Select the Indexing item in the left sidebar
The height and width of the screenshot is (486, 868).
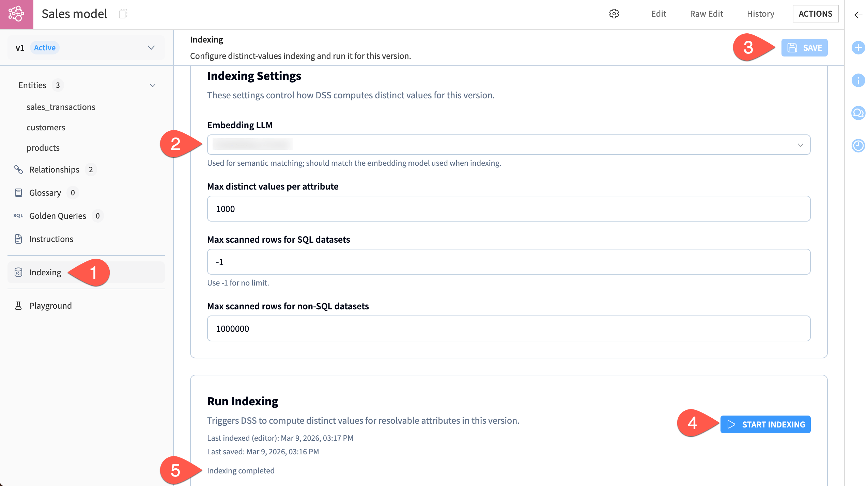point(45,272)
